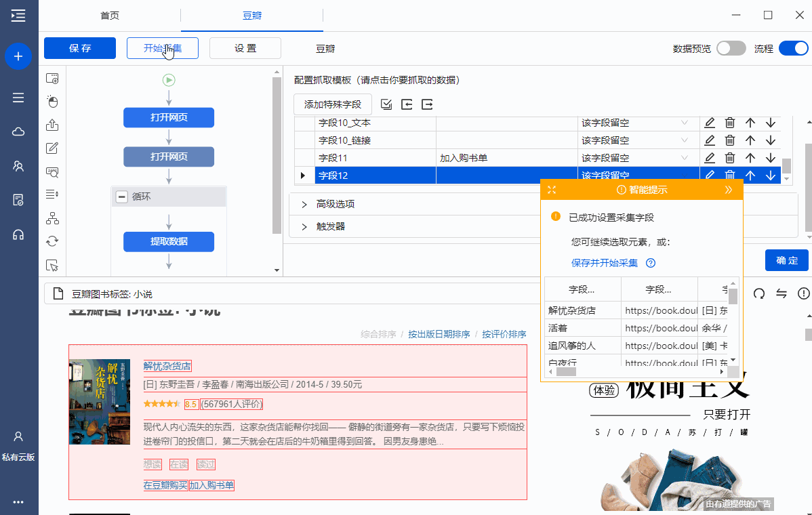Collapse the 循环 block in flow
Viewport: 812px width, 515px height.
click(x=122, y=197)
